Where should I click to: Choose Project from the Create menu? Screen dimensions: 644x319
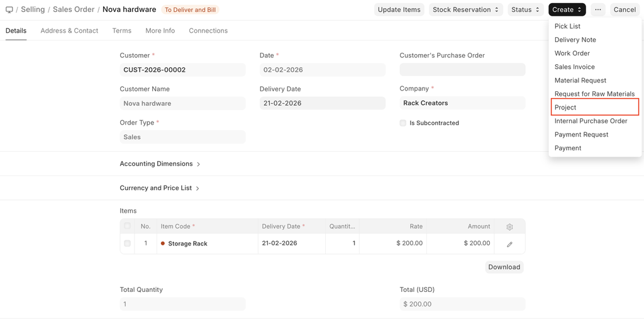[x=565, y=108]
